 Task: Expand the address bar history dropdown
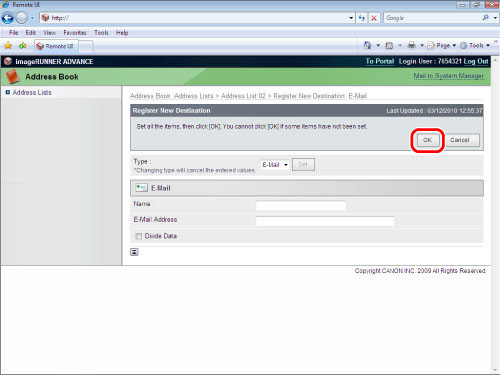[351, 18]
